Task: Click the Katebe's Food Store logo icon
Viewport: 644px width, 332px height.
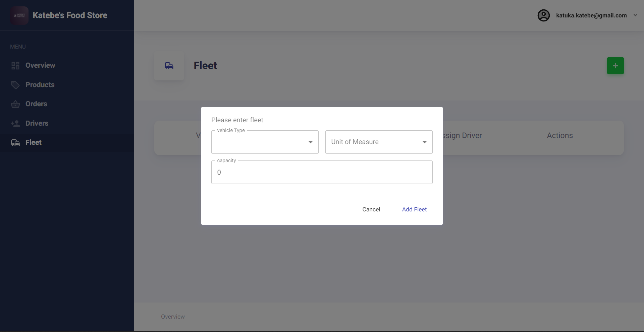Action: click(x=19, y=15)
